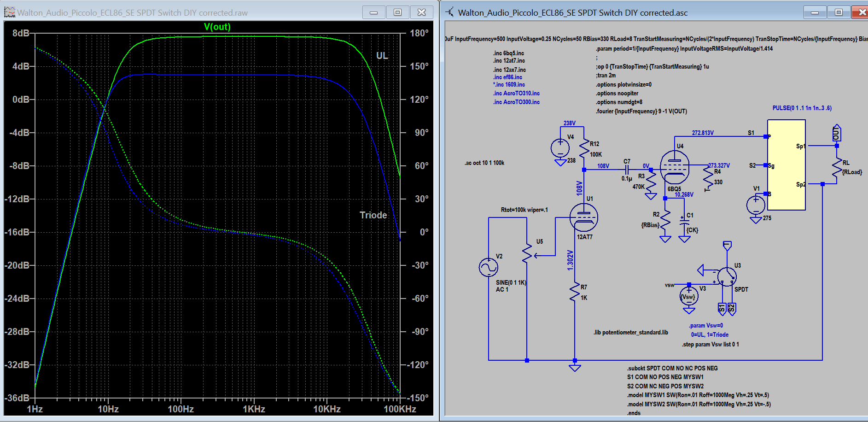Select resistor R2 RBias
This screenshot has width=868, height=422.
click(665, 221)
